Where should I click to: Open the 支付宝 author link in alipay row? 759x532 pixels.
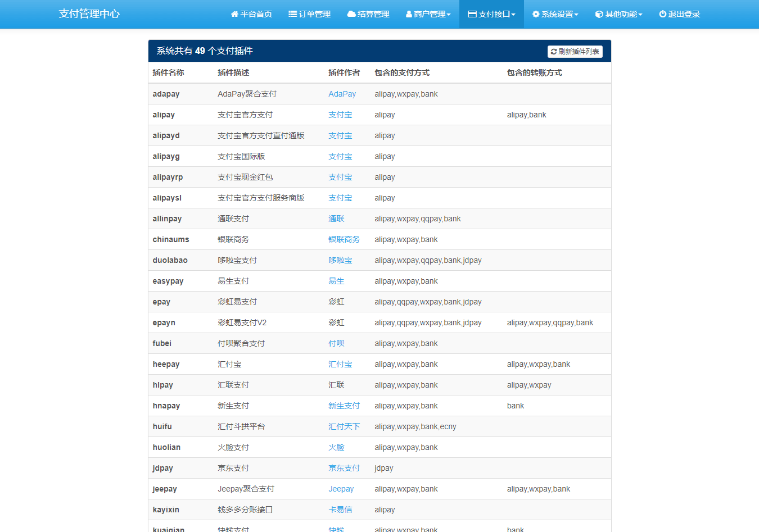[340, 115]
